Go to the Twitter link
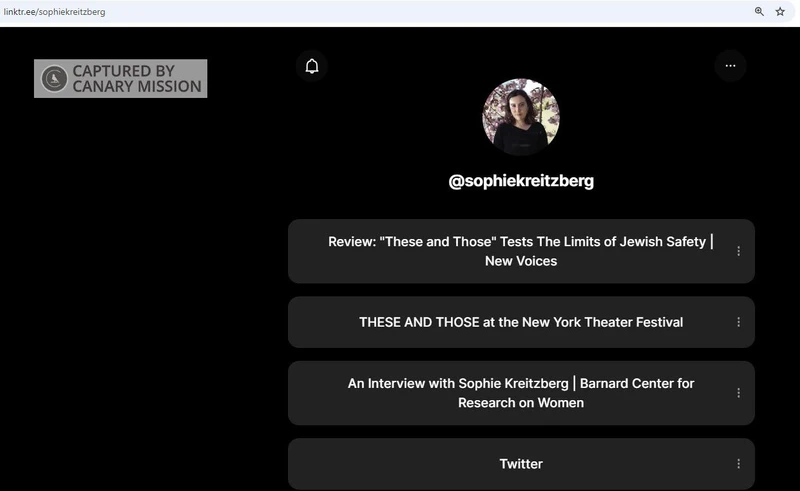The image size is (800, 491). click(x=520, y=464)
